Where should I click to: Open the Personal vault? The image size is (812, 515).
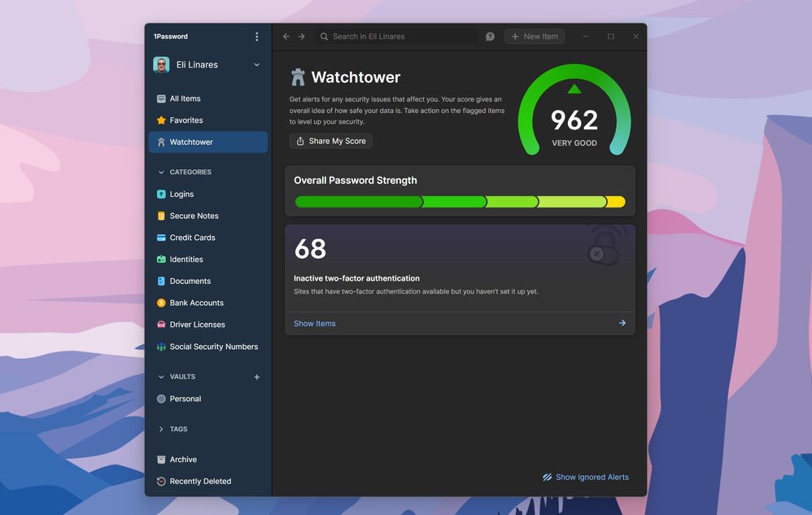207,399
